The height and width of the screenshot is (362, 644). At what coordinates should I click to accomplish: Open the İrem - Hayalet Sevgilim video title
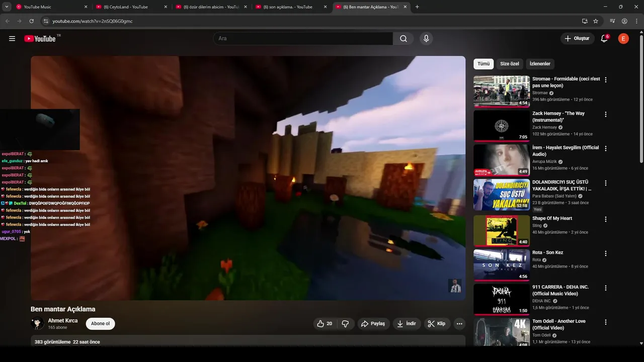click(566, 151)
